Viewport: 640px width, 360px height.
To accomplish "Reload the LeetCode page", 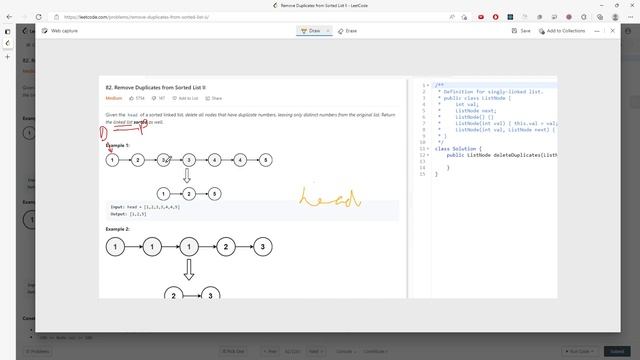I will click(38, 17).
